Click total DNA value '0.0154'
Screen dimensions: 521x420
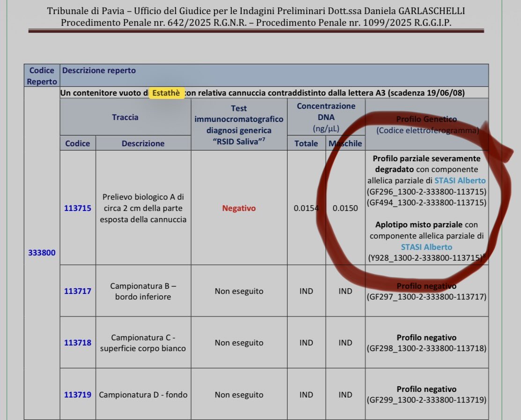[306, 208]
